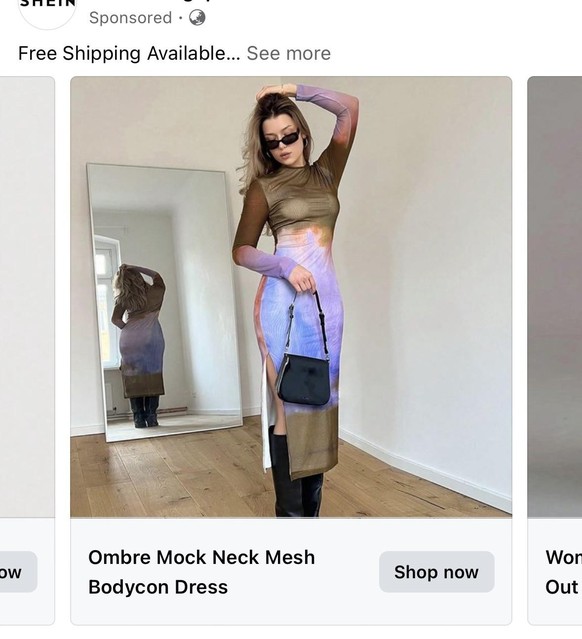Click the partially visible Shop now button at left
The height and width of the screenshot is (639, 582).
[x=18, y=572]
